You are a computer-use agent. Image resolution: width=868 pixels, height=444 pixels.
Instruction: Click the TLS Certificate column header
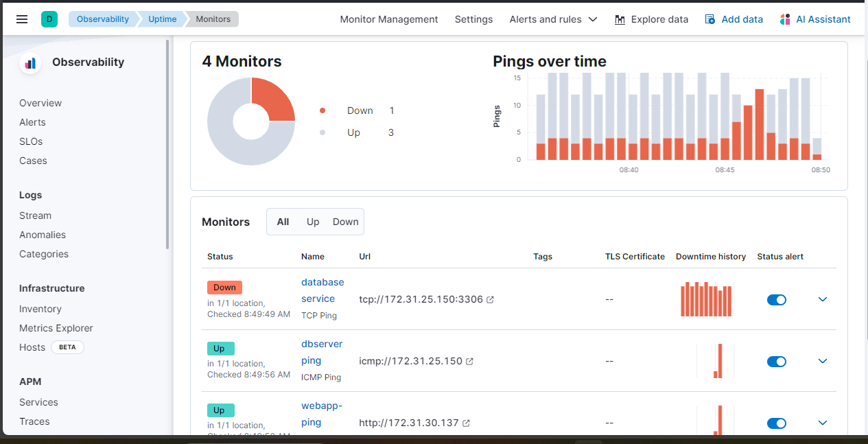(635, 257)
